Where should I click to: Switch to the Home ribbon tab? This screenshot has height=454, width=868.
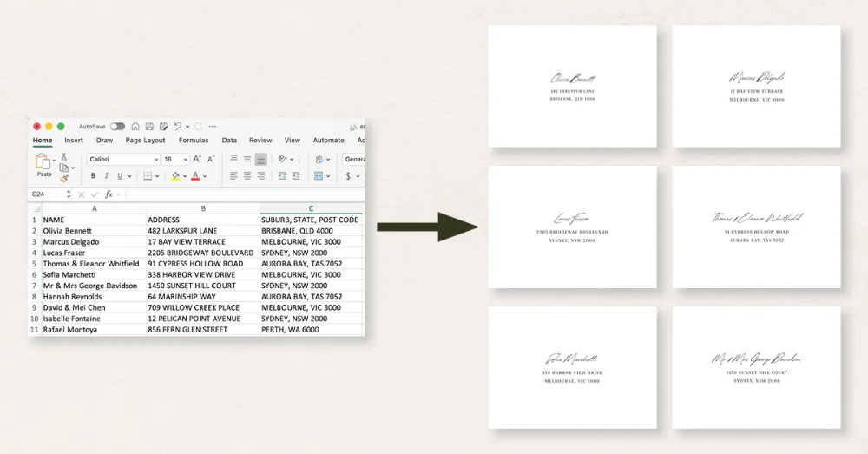coord(42,140)
